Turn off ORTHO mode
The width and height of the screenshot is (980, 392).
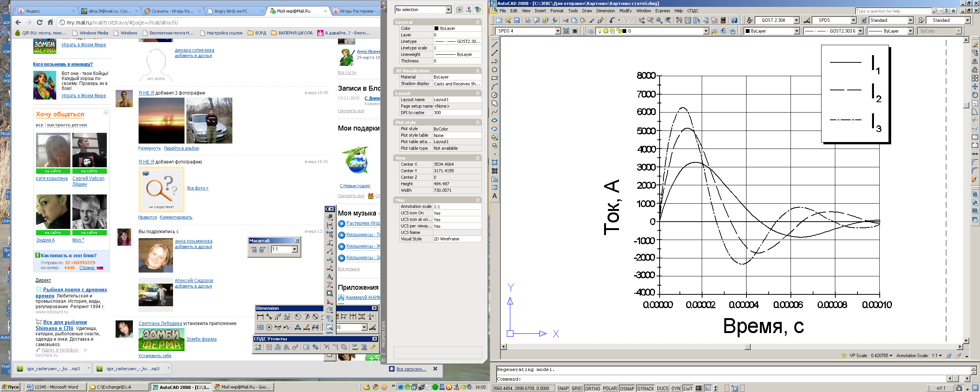pos(593,388)
